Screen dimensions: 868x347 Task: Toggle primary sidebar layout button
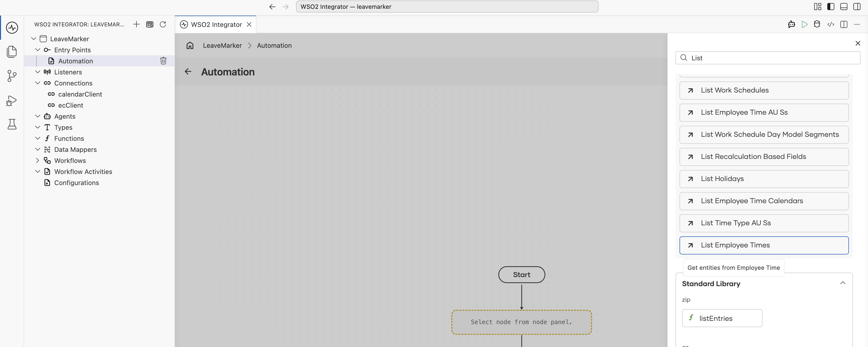click(x=831, y=6)
